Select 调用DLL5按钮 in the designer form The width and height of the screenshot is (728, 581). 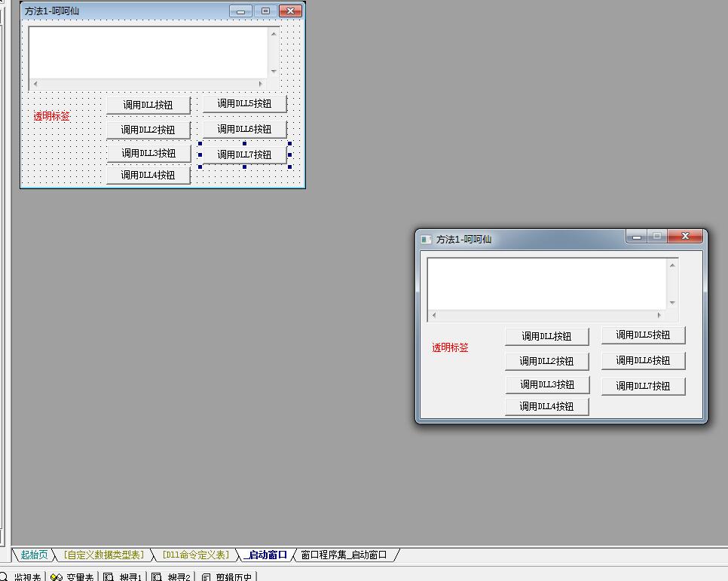(x=245, y=103)
